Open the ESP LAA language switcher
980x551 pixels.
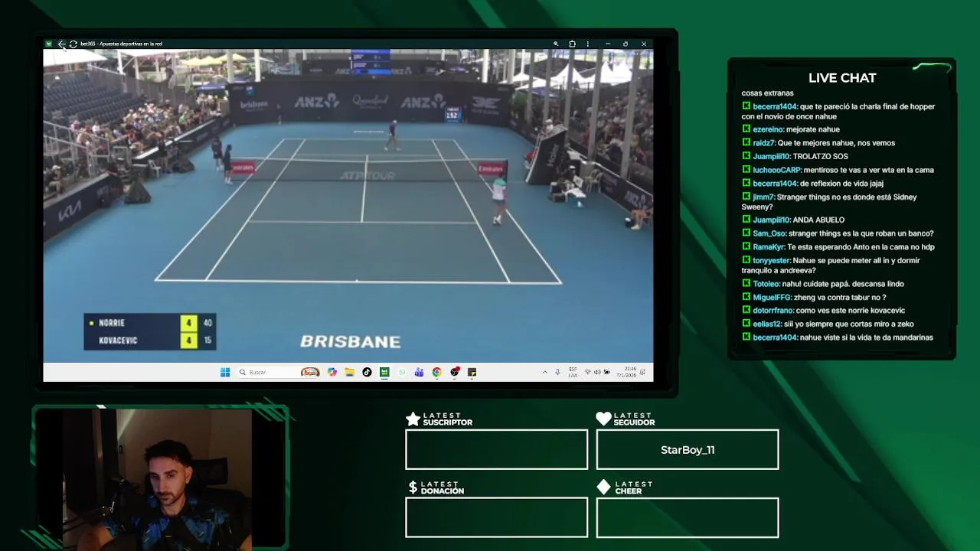[573, 373]
